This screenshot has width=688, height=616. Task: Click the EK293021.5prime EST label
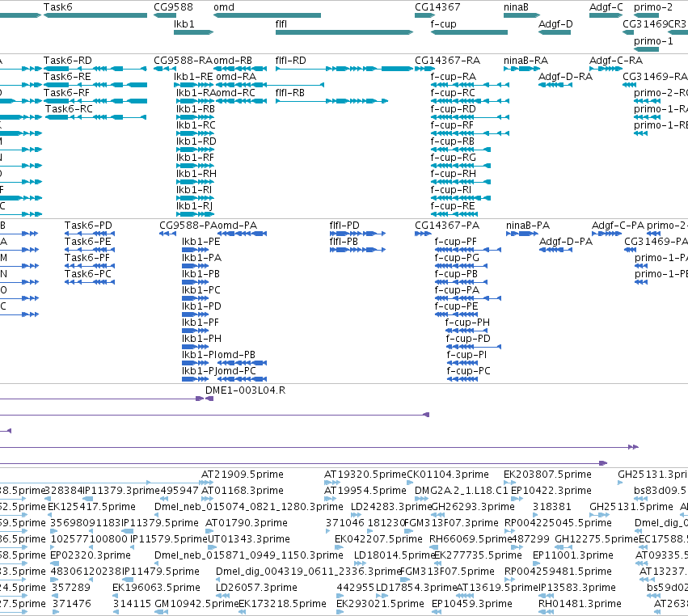(x=381, y=604)
